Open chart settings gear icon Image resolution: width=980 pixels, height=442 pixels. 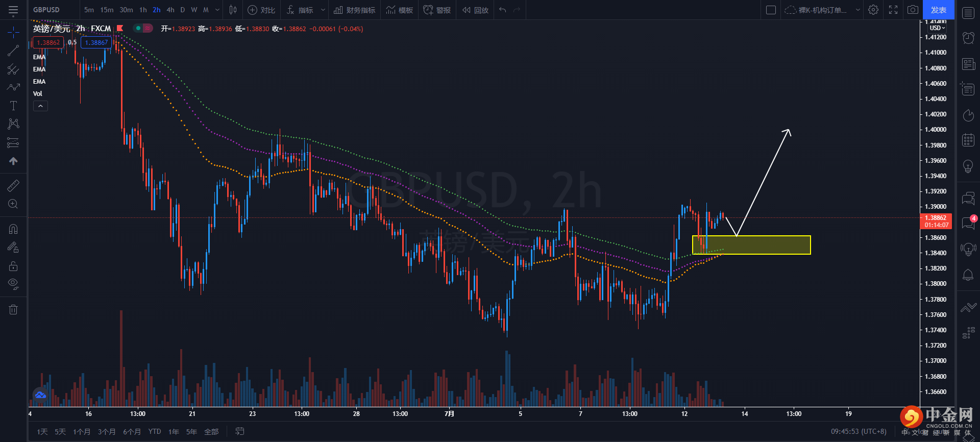873,10
